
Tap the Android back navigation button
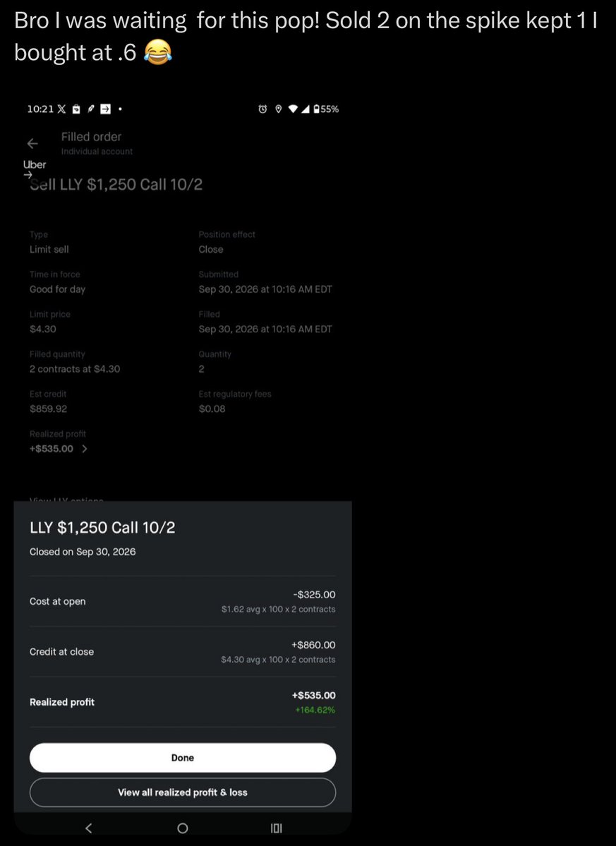click(x=89, y=828)
